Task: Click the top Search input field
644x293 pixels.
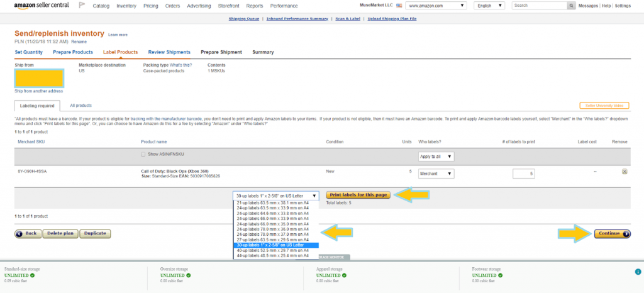Action: click(x=539, y=6)
